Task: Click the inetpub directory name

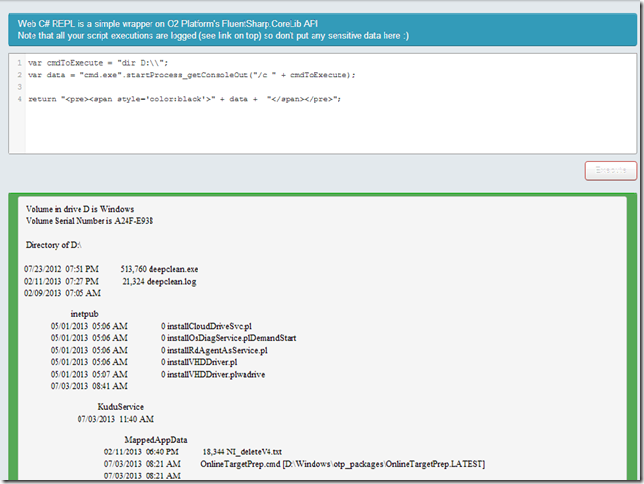Action: point(85,314)
